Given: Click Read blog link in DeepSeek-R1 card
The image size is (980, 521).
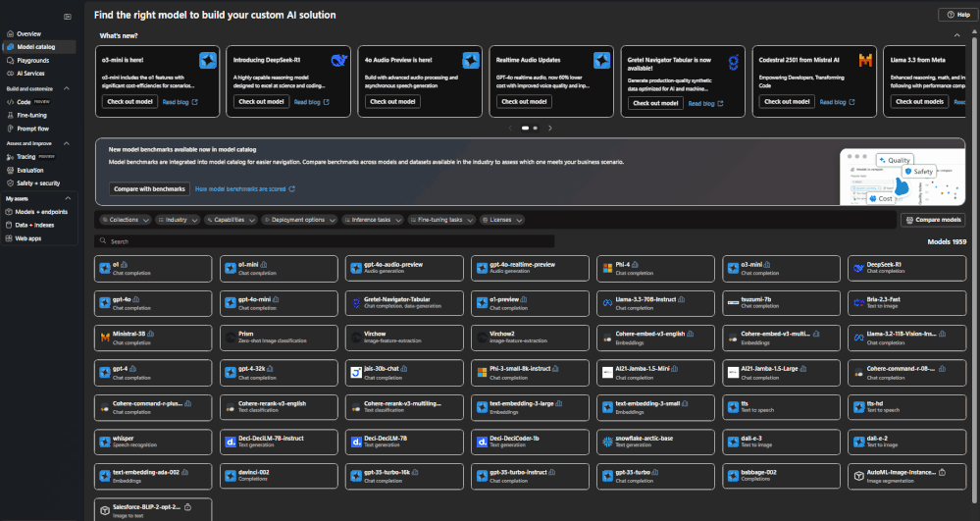Looking at the screenshot, I should (x=311, y=102).
